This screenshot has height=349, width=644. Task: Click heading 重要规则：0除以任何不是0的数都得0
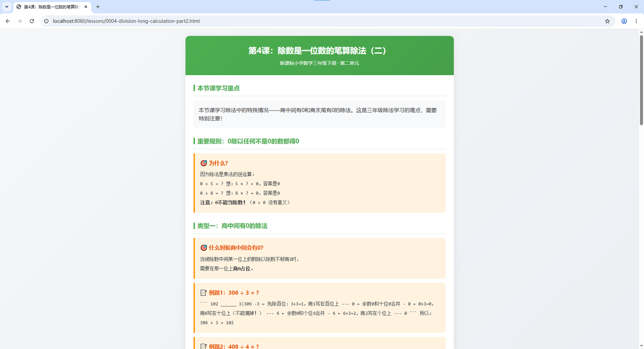click(248, 141)
